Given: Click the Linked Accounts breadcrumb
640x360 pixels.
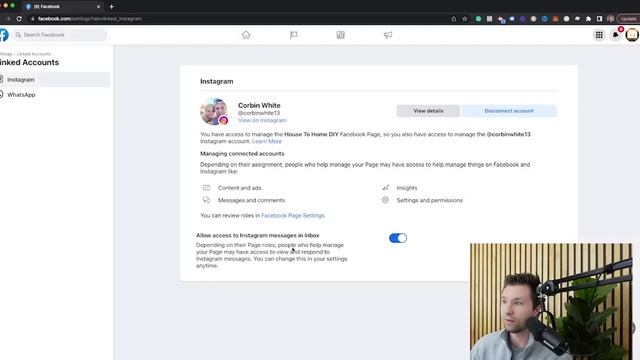Looking at the screenshot, I should (x=34, y=54).
